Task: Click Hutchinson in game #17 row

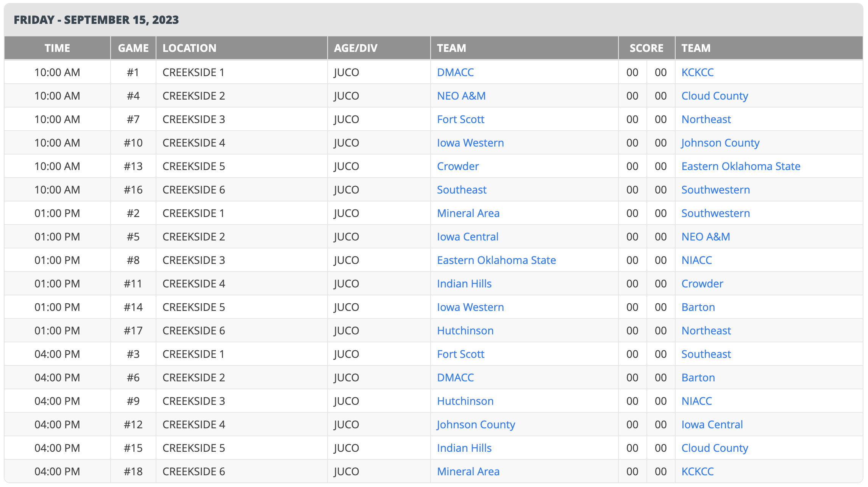Action: tap(465, 331)
